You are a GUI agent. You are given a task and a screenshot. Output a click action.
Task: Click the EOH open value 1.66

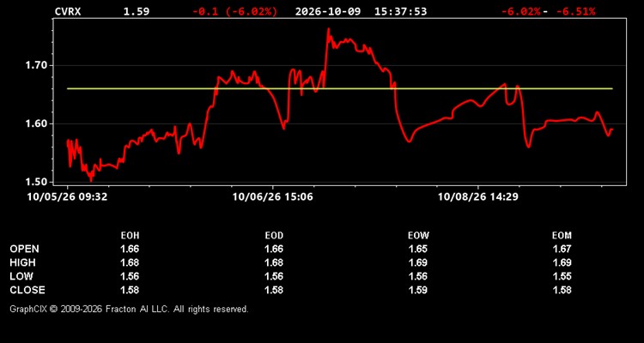click(130, 249)
